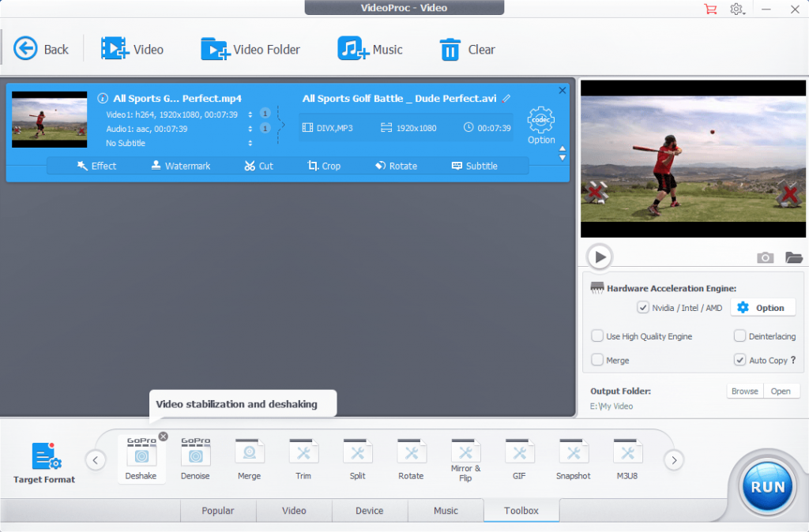The width and height of the screenshot is (809, 532).
Task: Expand the No Subtitle selector arrows
Action: tap(250, 143)
